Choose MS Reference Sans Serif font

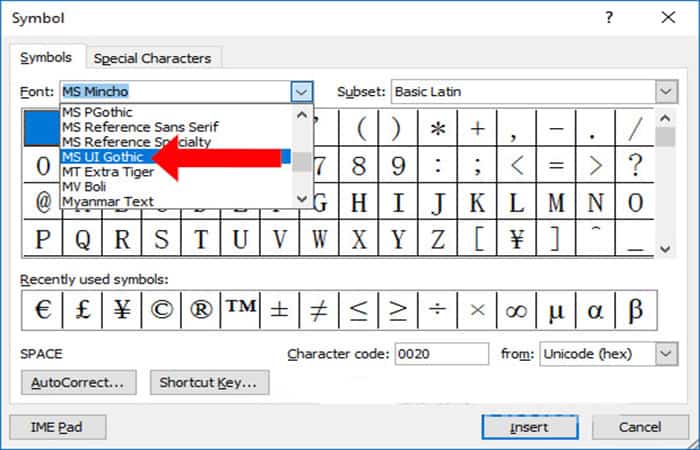[x=176, y=127]
